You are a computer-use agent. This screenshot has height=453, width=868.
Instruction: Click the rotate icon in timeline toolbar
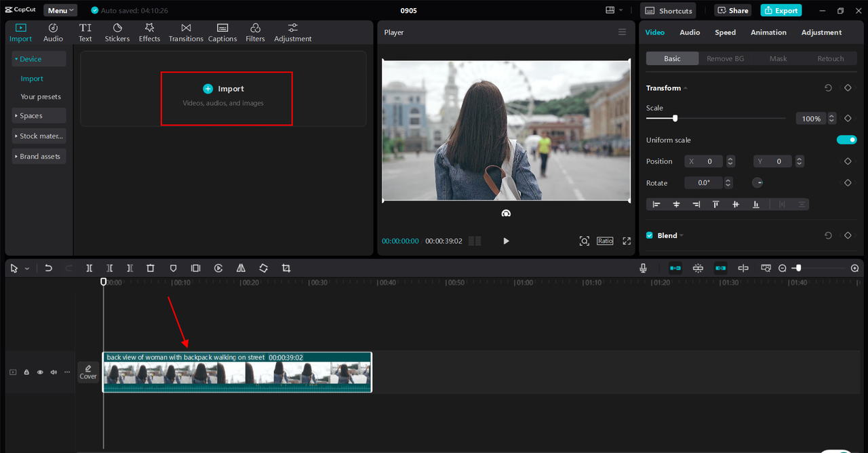263,269
